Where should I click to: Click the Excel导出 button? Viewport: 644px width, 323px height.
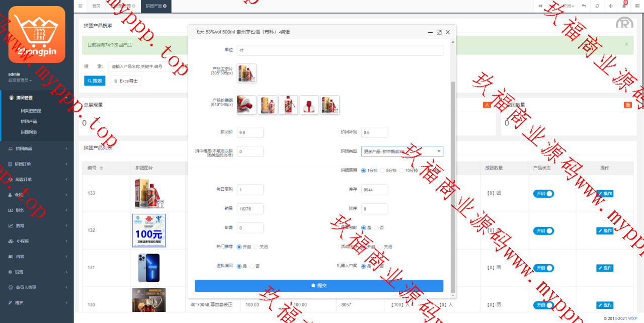pyautogui.click(x=126, y=81)
